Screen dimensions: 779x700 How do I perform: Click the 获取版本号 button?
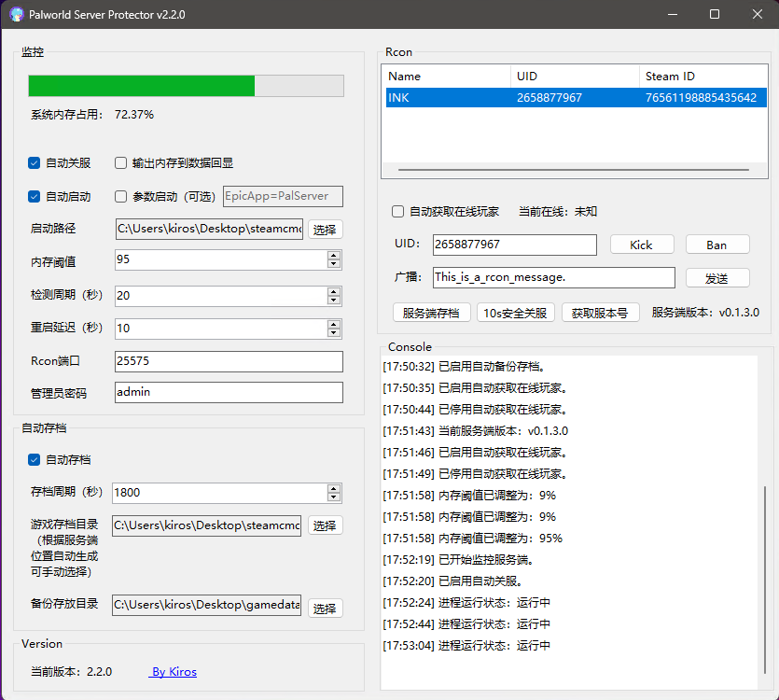click(x=600, y=313)
